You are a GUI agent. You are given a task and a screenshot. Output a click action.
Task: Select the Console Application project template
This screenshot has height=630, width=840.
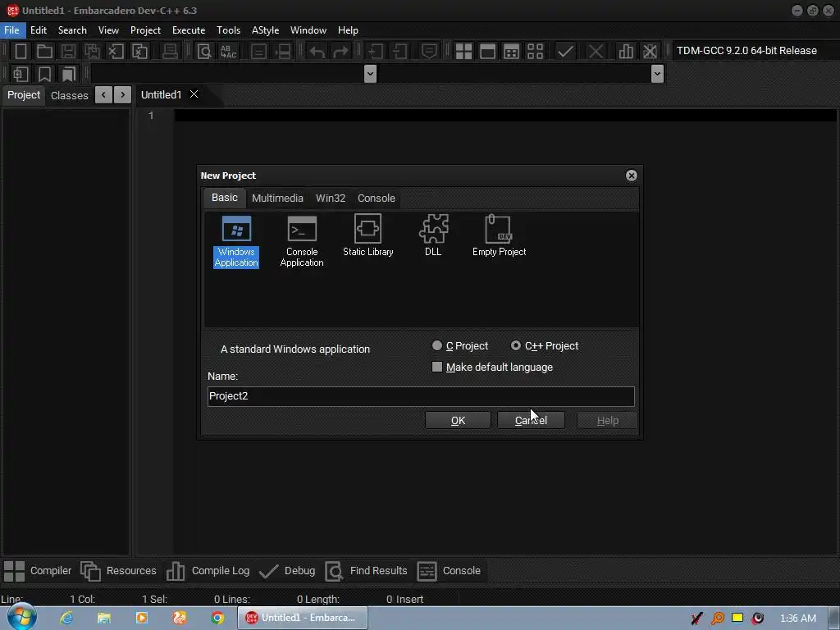pyautogui.click(x=302, y=241)
